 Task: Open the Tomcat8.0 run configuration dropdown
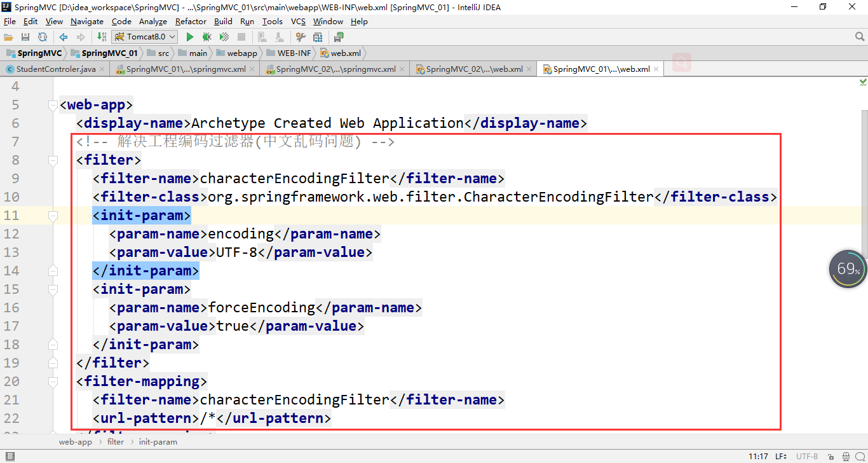pyautogui.click(x=144, y=37)
